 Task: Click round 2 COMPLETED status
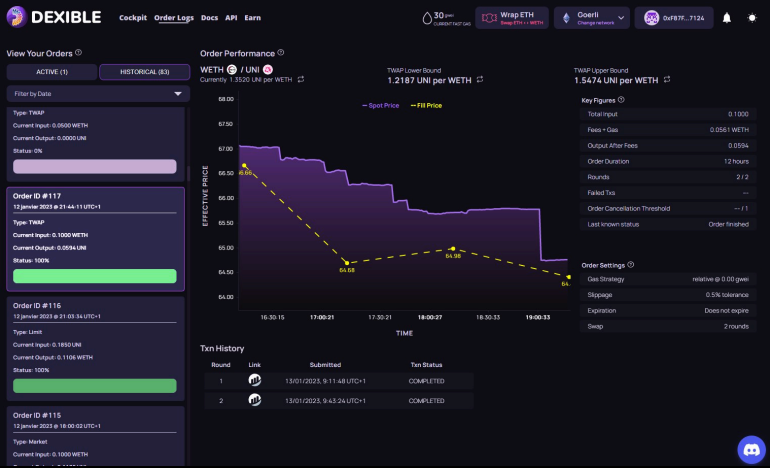tap(426, 401)
